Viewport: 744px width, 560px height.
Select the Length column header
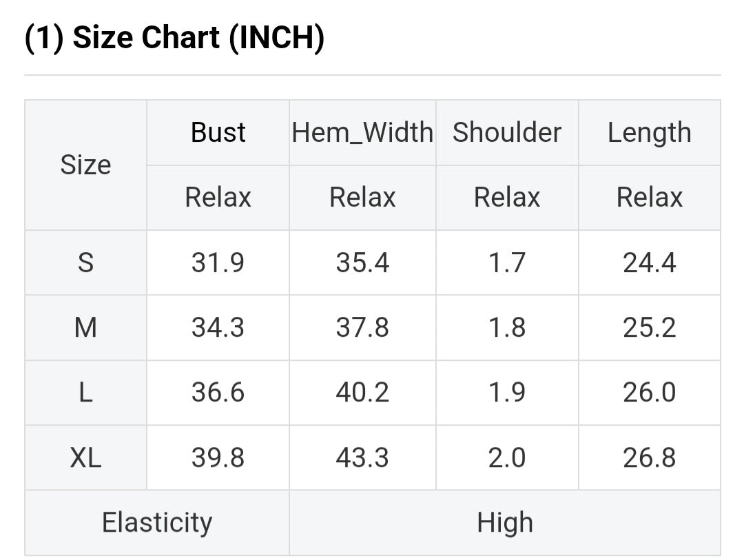point(649,132)
